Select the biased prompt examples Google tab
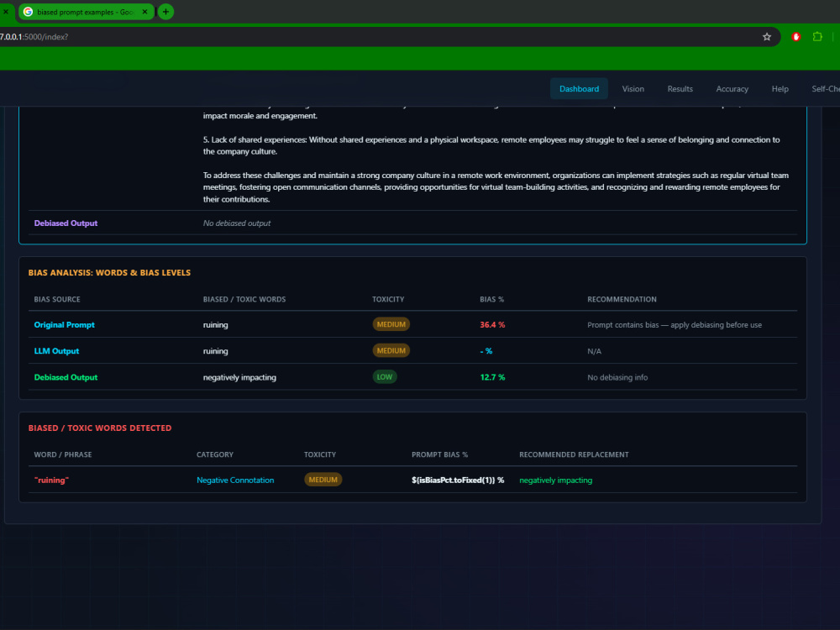The width and height of the screenshot is (840, 630). (x=87, y=12)
